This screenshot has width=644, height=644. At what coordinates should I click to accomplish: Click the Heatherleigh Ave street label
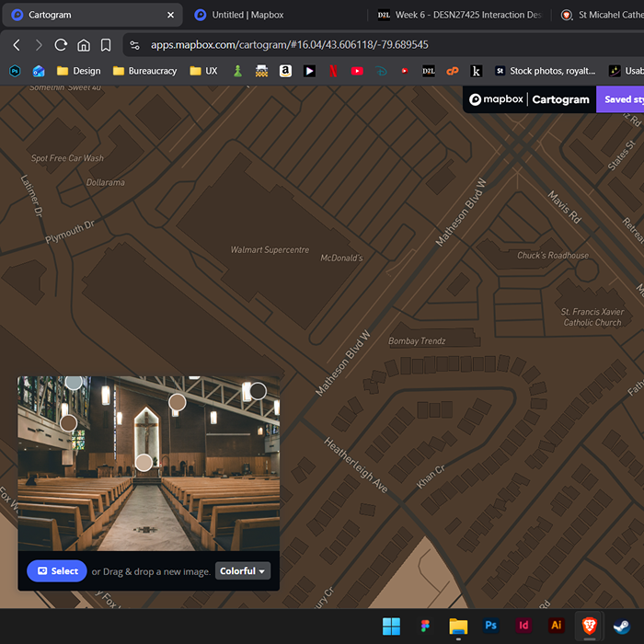pos(356,465)
